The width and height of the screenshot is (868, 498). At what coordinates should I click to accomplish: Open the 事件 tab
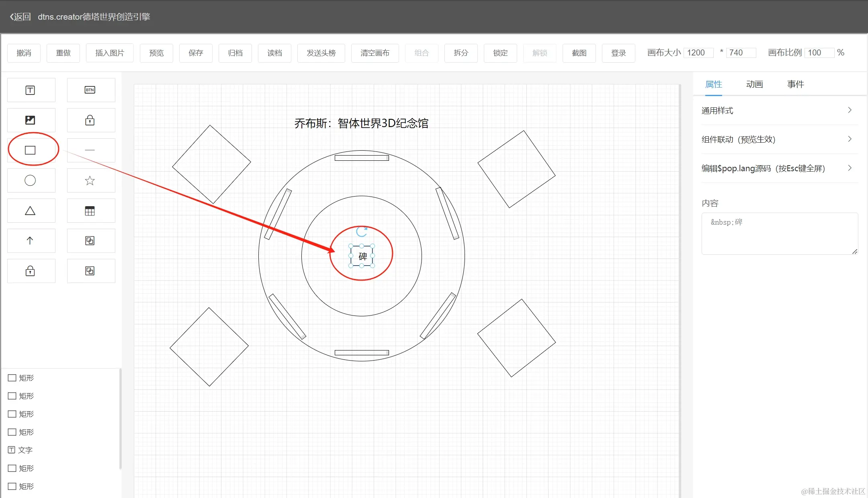point(795,84)
